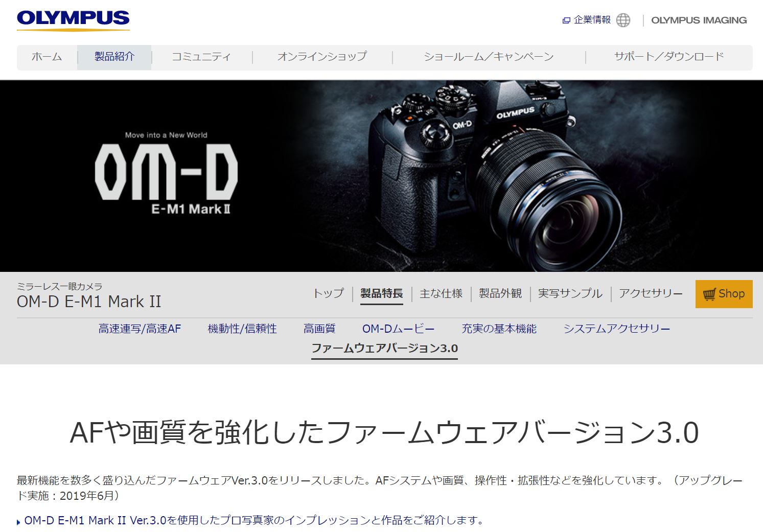Open the globe language selector icon
The width and height of the screenshot is (763, 532).
623,20
